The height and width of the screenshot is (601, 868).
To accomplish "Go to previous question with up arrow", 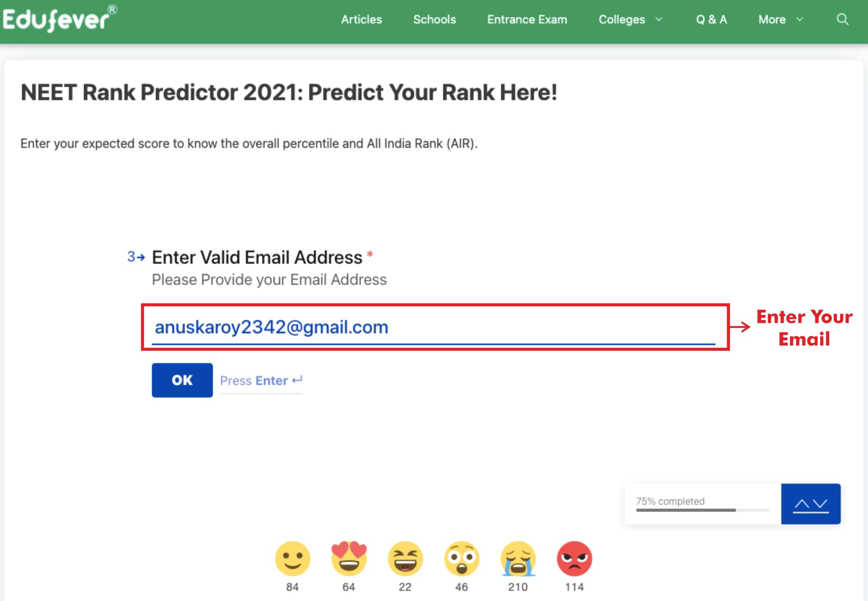I will (x=802, y=504).
